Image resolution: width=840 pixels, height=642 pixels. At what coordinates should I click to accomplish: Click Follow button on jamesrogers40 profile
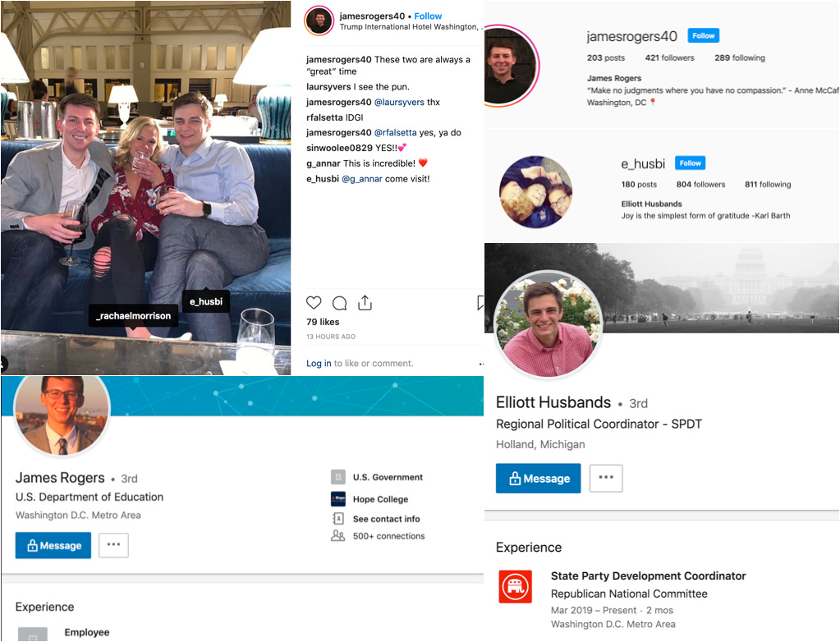[704, 35]
